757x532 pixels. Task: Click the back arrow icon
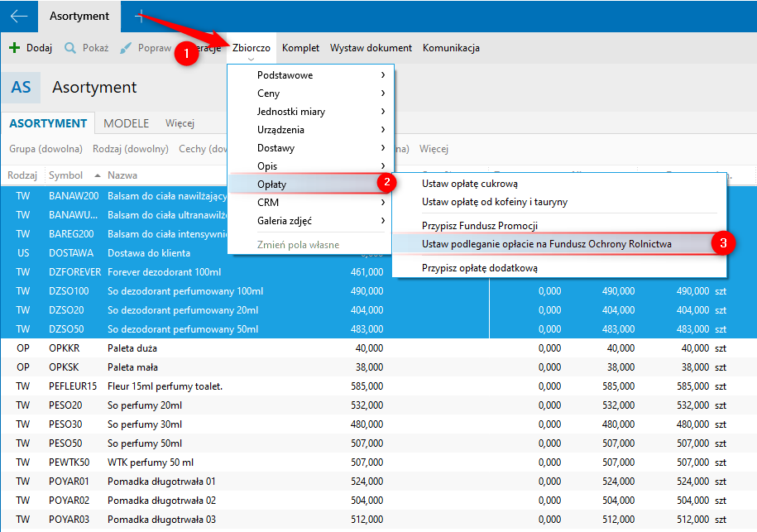[x=18, y=16]
